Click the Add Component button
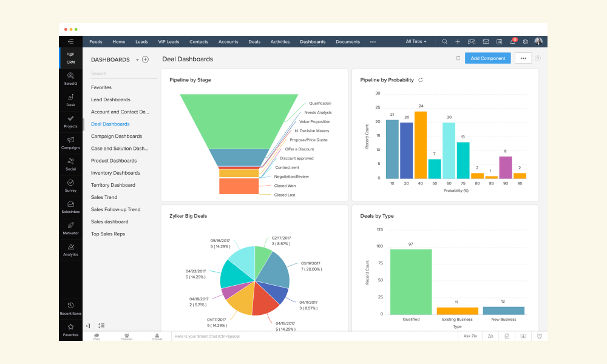The image size is (607, 364). [488, 58]
